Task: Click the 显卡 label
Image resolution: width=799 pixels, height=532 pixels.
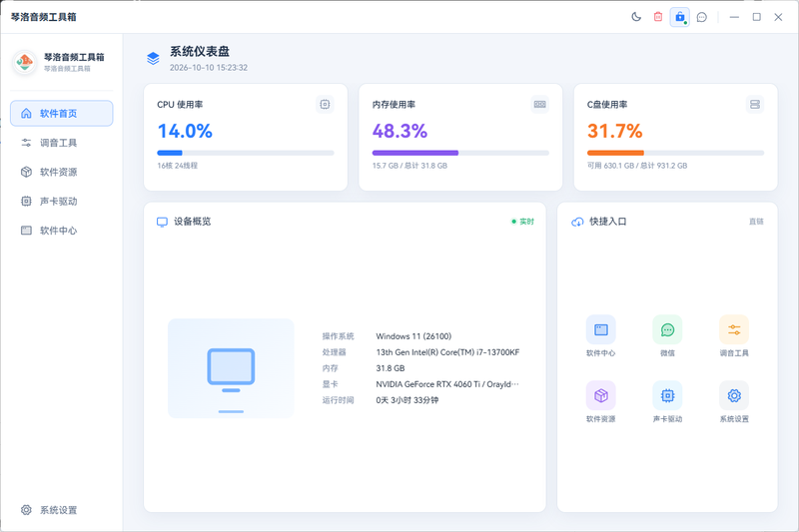Action: pos(330,384)
